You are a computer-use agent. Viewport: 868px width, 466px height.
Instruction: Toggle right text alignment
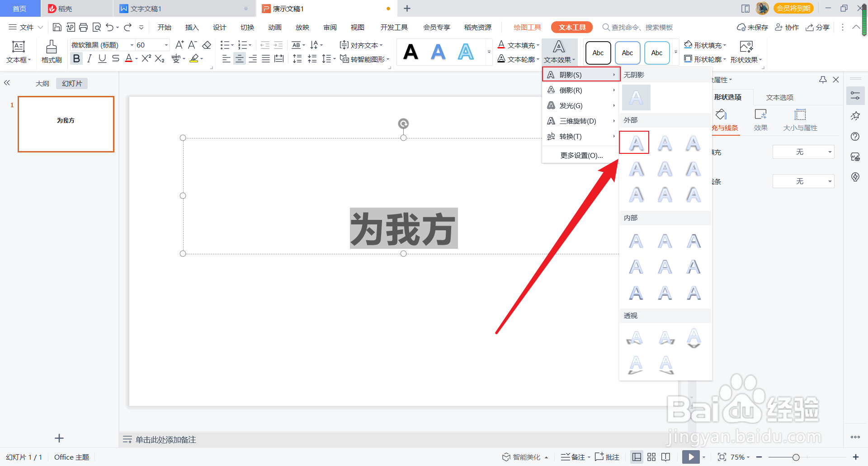253,58
